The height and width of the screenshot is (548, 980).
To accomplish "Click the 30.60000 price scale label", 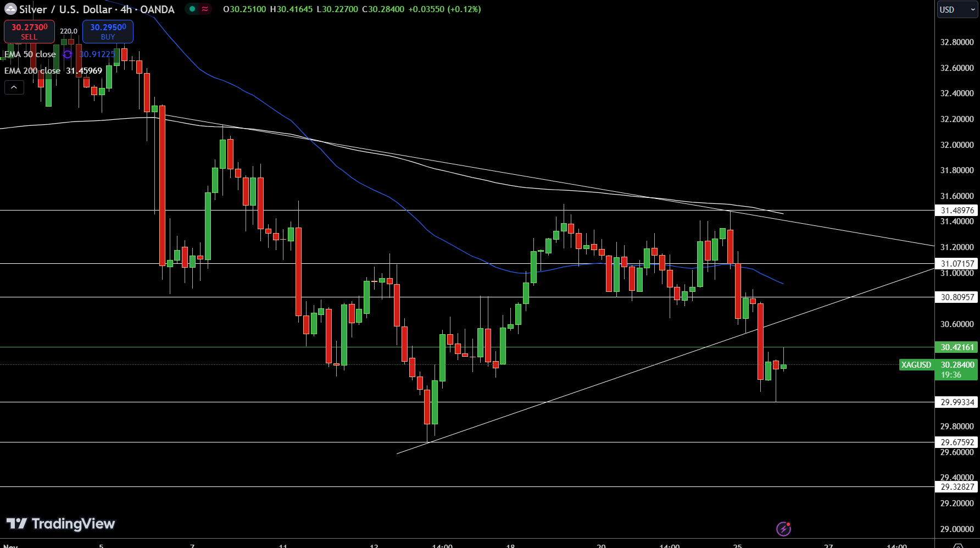I will [x=957, y=324].
